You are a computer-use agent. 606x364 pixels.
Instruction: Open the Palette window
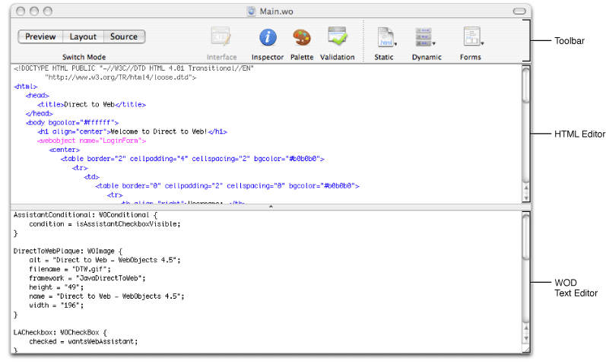pyautogui.click(x=302, y=37)
